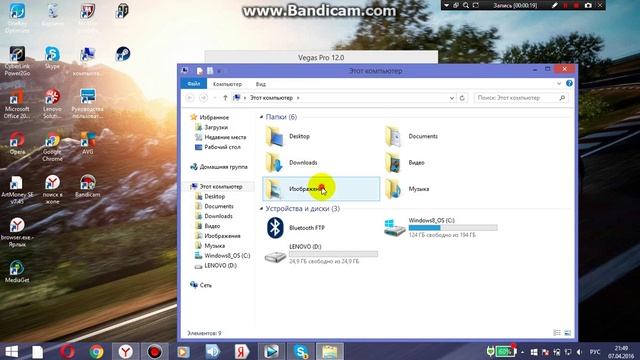Screen dimensions: 640x360
Task: Collapse the Папки (6) group
Action: click(262, 117)
